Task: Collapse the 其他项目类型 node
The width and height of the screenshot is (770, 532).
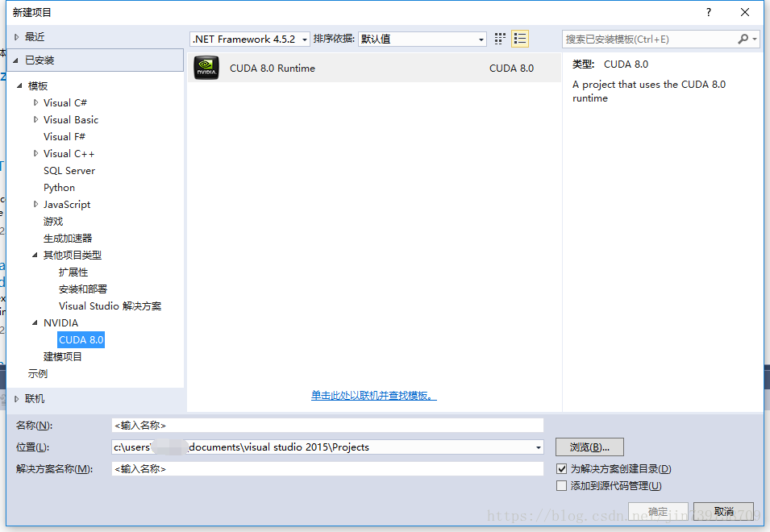Action: pyautogui.click(x=35, y=256)
